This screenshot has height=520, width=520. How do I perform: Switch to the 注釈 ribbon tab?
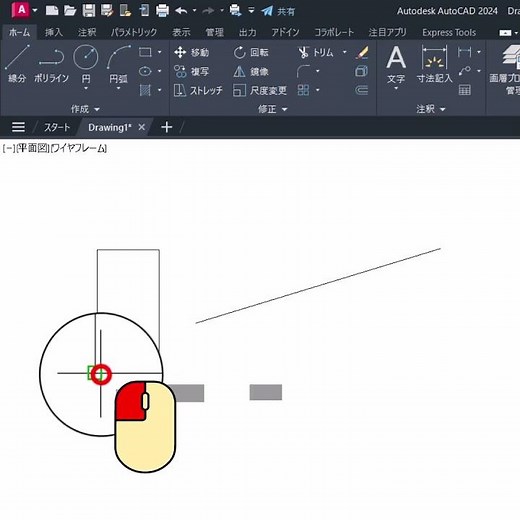(87, 32)
